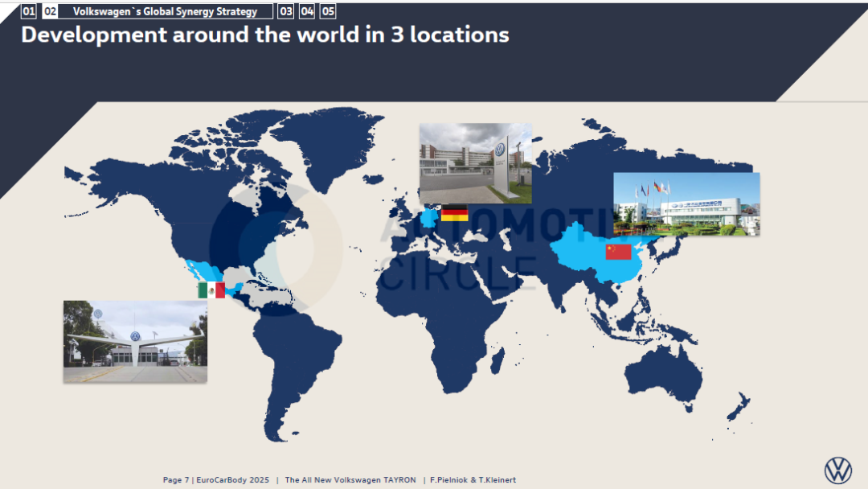Click the Mexican flag icon
The image size is (868, 489).
click(211, 290)
